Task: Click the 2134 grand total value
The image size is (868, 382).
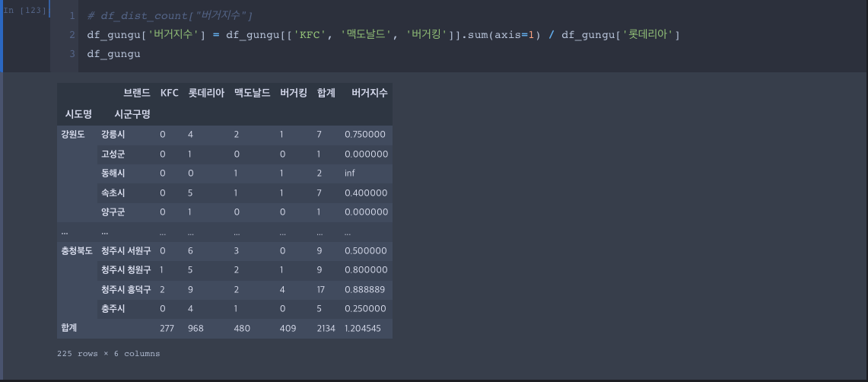Action: (326, 328)
